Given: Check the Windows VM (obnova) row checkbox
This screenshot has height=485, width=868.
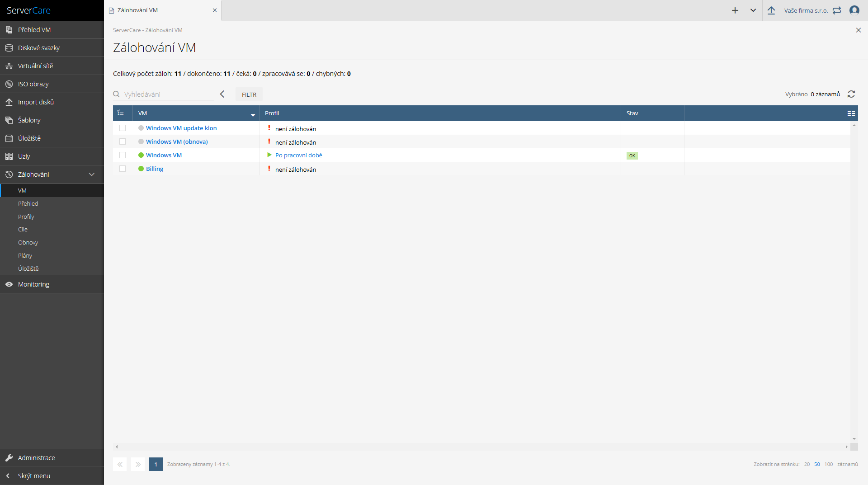Looking at the screenshot, I should click(123, 141).
